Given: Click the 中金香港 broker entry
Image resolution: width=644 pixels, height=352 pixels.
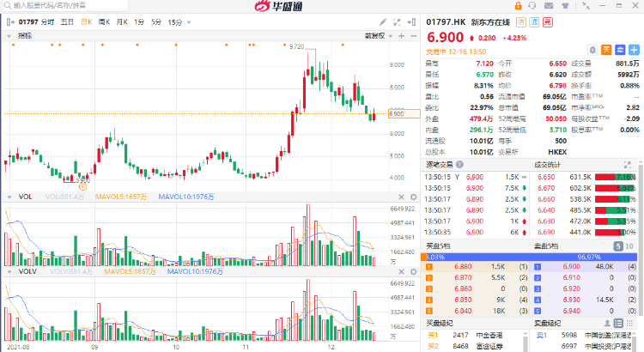Looking at the screenshot, I should click(489, 335).
